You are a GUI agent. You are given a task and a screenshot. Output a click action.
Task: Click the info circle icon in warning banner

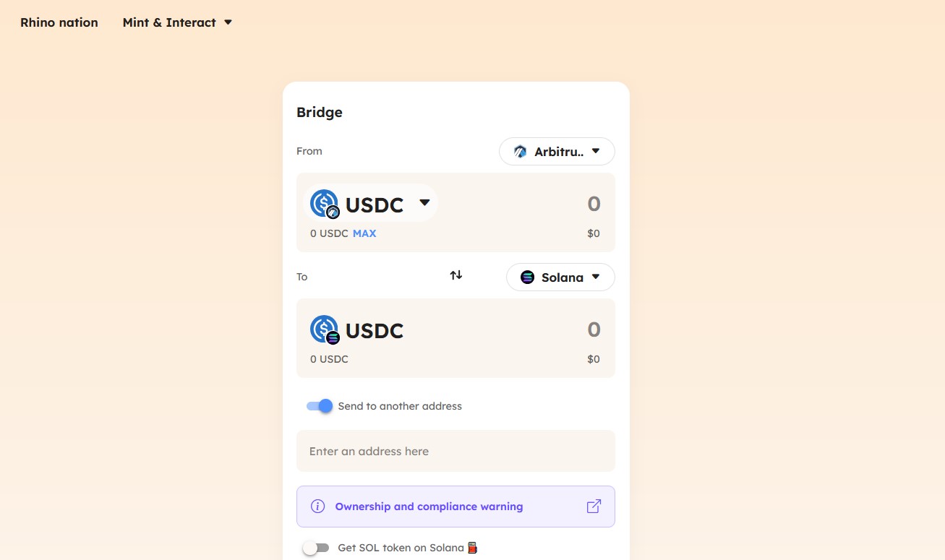pyautogui.click(x=317, y=507)
